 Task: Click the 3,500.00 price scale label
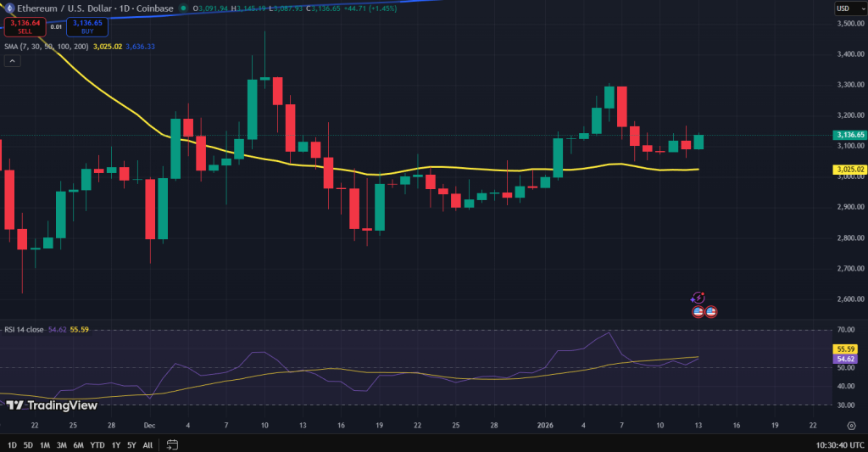851,24
